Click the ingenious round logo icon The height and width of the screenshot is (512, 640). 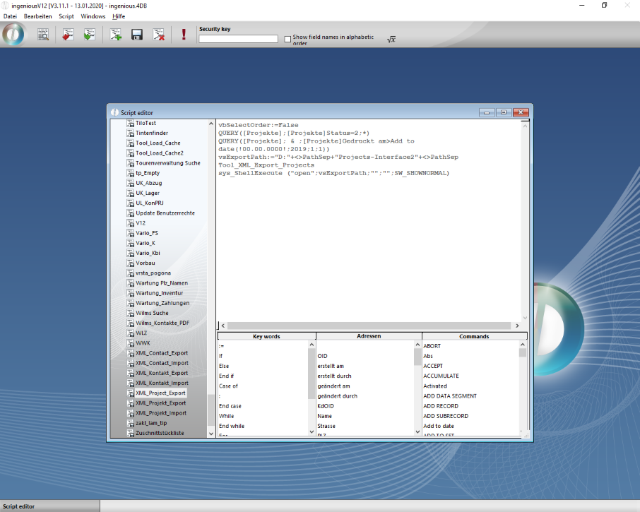click(14, 34)
